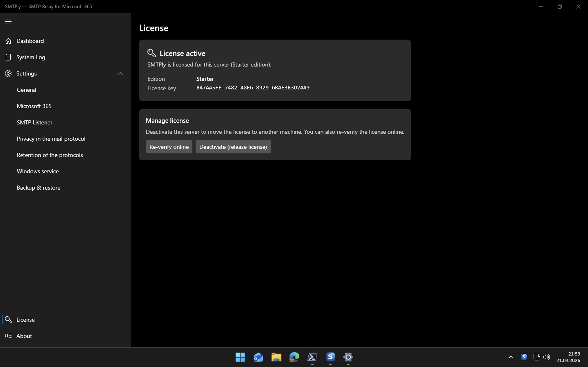Click the License key icon in sidebar
588x367 pixels.
[x=8, y=320]
